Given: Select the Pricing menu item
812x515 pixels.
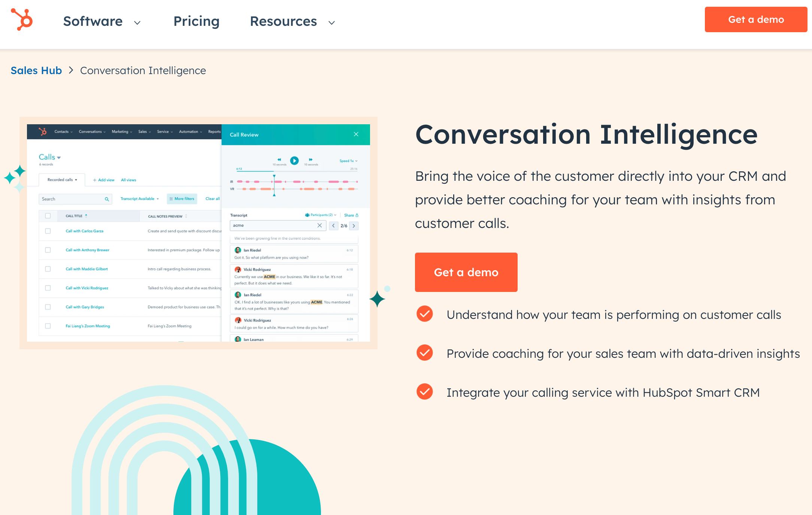Looking at the screenshot, I should [x=197, y=19].
